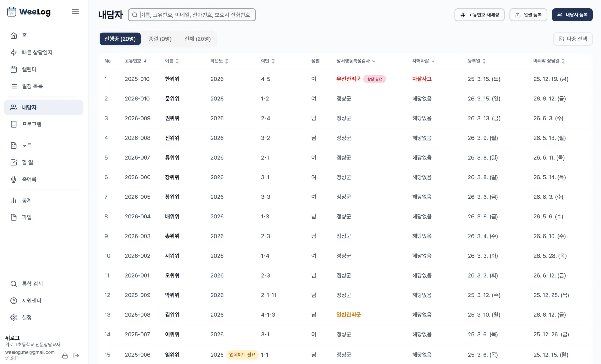Open 설정 gear icon

[x=13, y=317]
